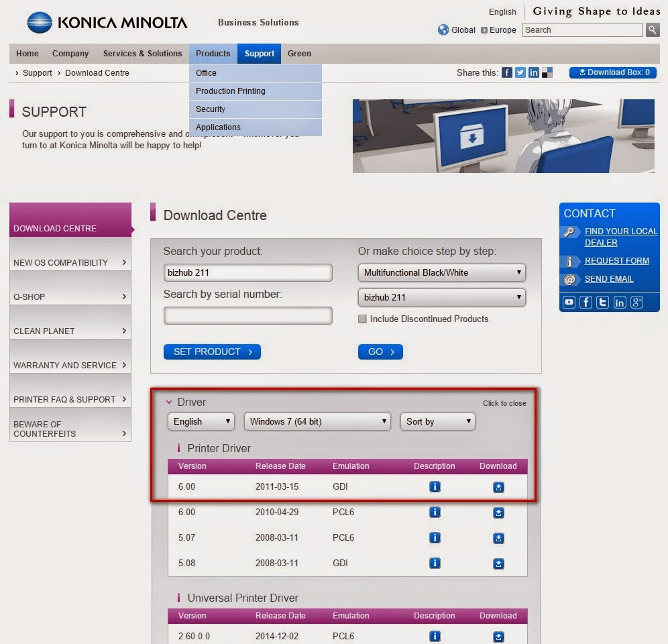
Task: Open the Sort by dropdown
Action: 437,422
